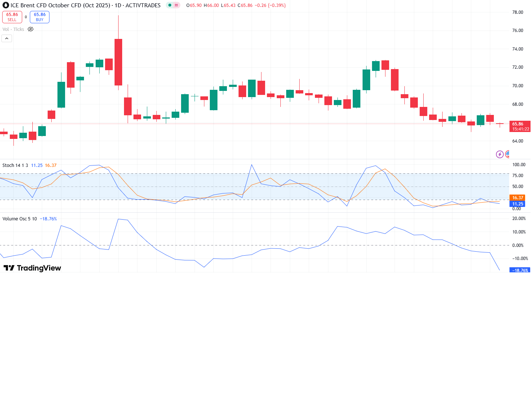532x412 pixels.
Task: Click the pink approximate data indicator icon
Action: (x=176, y=5)
